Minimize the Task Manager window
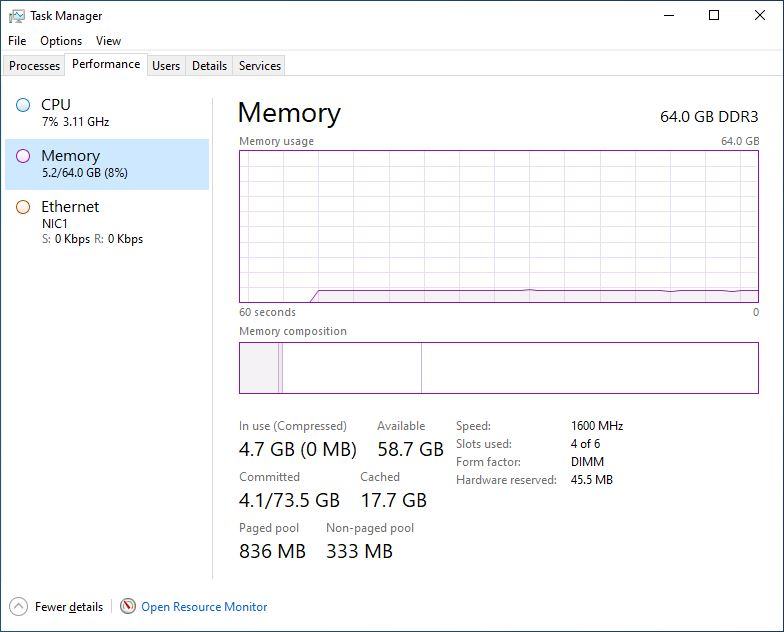 [x=668, y=15]
